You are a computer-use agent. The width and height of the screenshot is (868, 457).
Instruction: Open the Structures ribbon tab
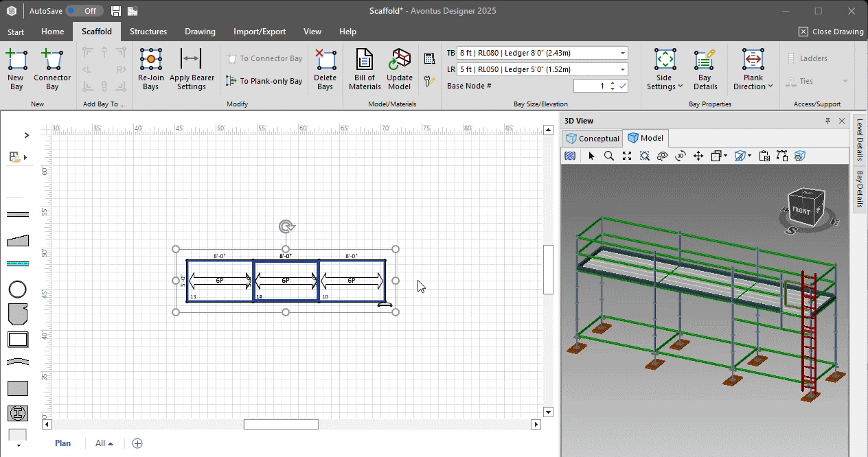click(148, 32)
